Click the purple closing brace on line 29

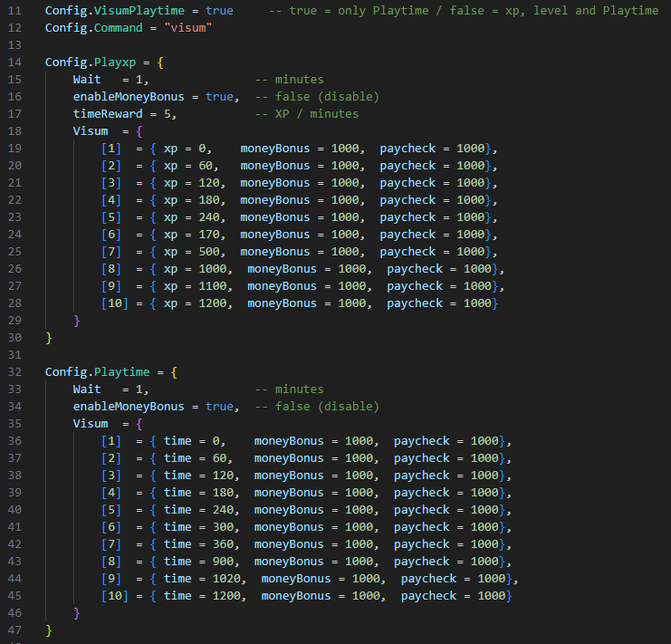point(77,321)
